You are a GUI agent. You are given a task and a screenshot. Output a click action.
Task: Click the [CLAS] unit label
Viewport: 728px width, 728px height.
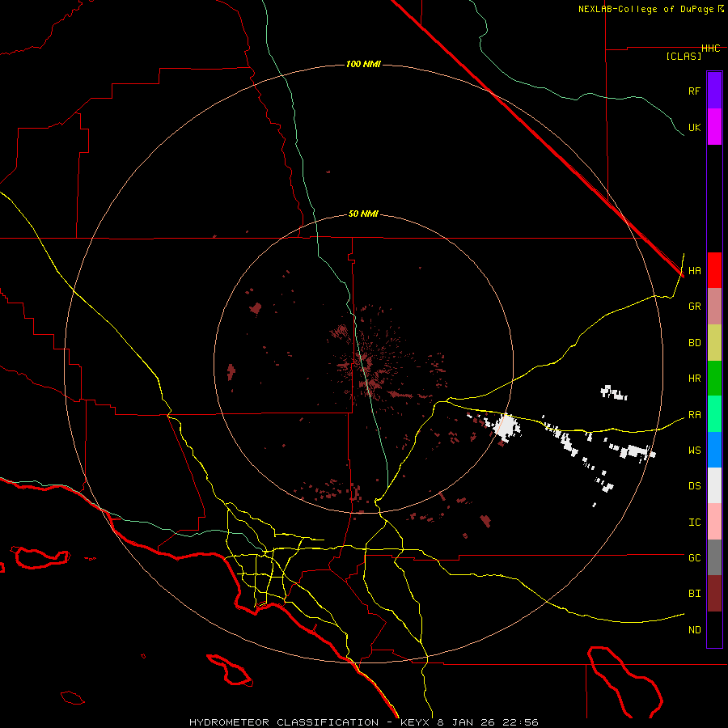(684, 57)
